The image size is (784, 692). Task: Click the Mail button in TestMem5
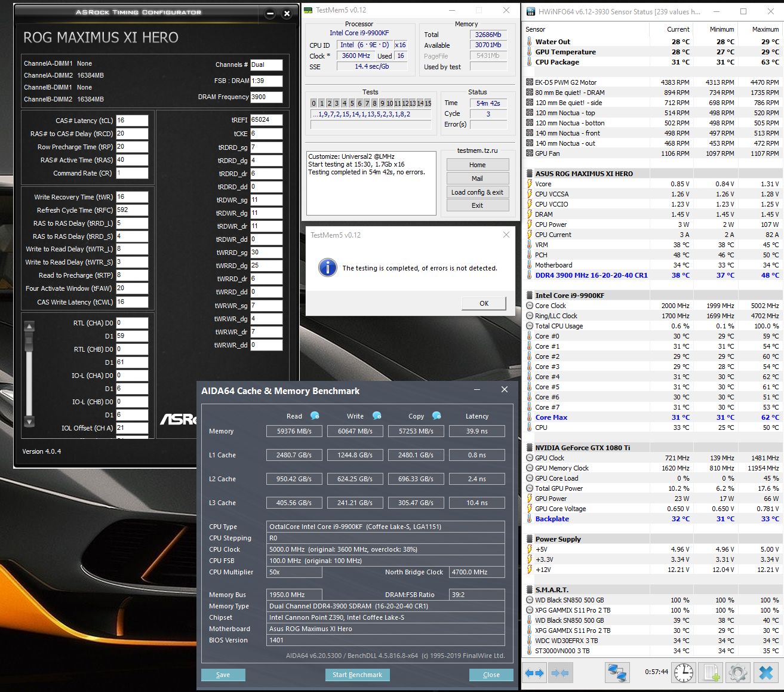478,179
